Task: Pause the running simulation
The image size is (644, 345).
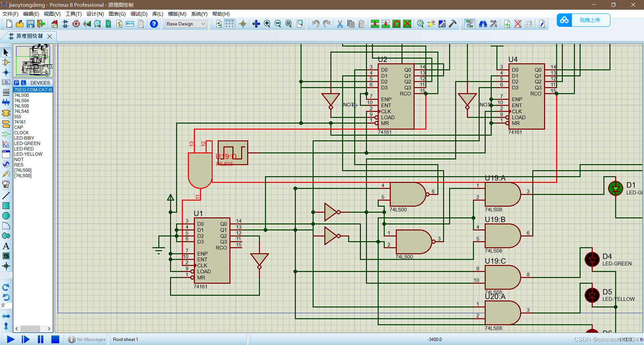Action: [x=40, y=339]
